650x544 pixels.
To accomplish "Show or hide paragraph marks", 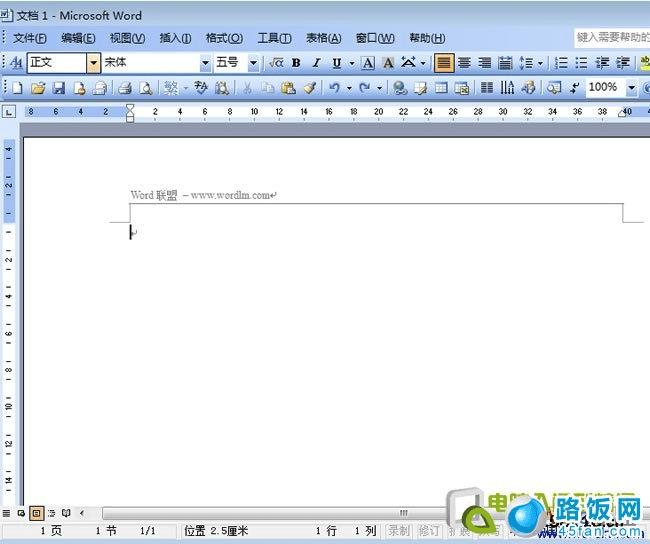I will (x=574, y=88).
